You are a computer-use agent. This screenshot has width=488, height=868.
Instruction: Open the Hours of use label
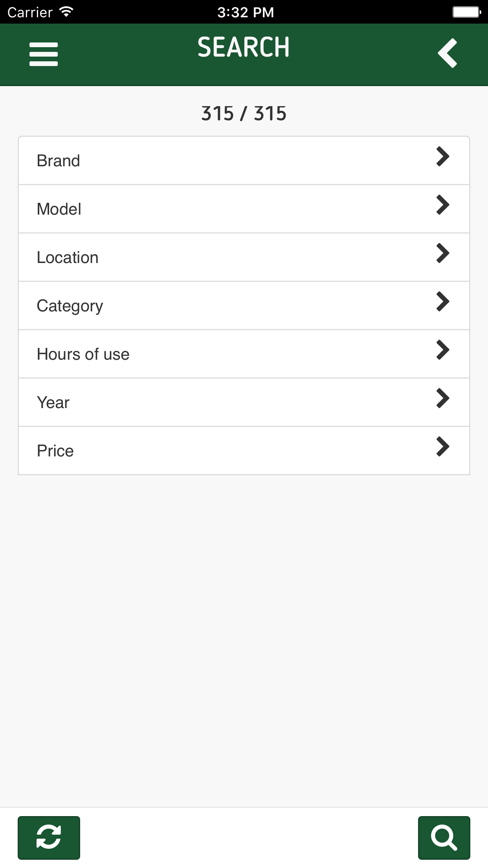[x=83, y=354]
